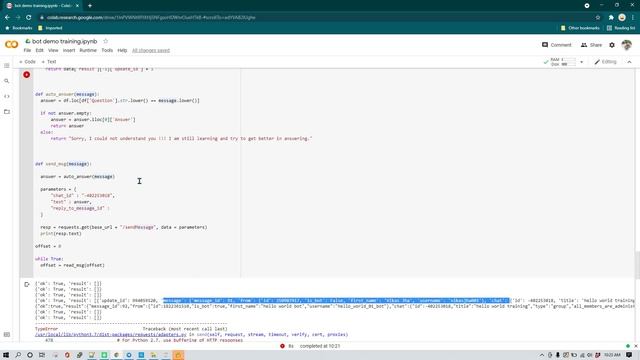Open the Help menu

tap(122, 50)
